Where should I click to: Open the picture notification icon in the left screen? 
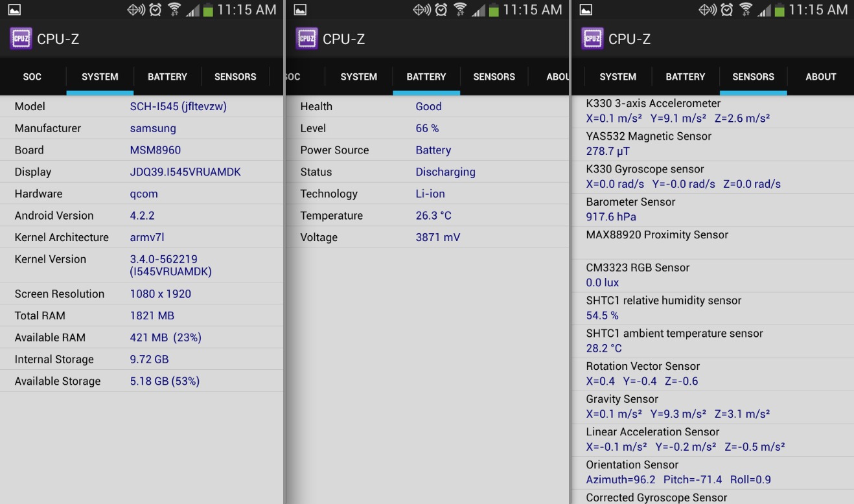pyautogui.click(x=14, y=10)
